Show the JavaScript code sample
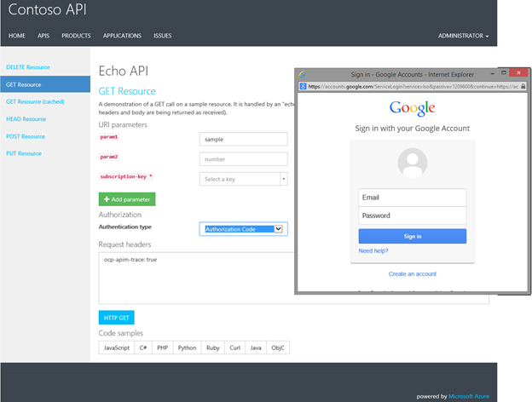The image size is (532, 402). tap(116, 347)
